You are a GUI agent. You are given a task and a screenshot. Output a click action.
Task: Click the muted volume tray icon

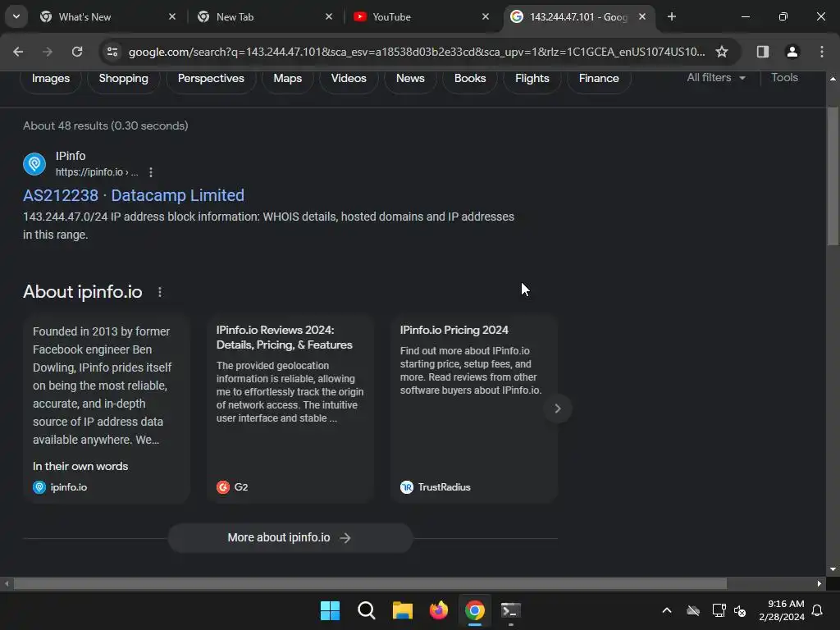pos(741,610)
